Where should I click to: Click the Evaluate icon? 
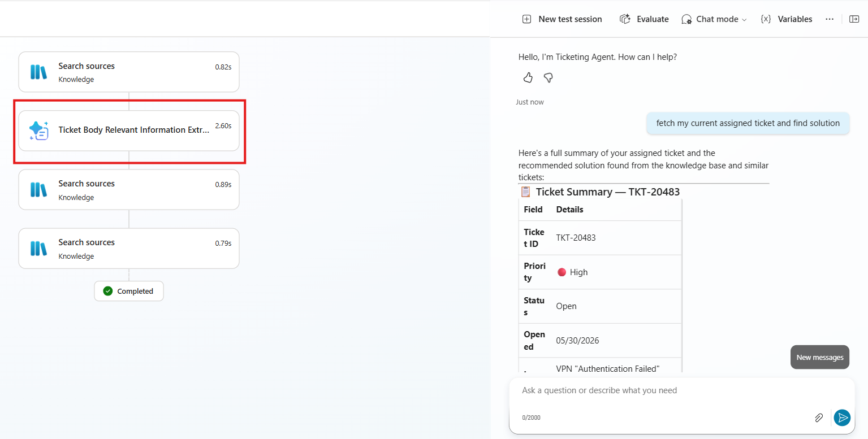pos(625,19)
